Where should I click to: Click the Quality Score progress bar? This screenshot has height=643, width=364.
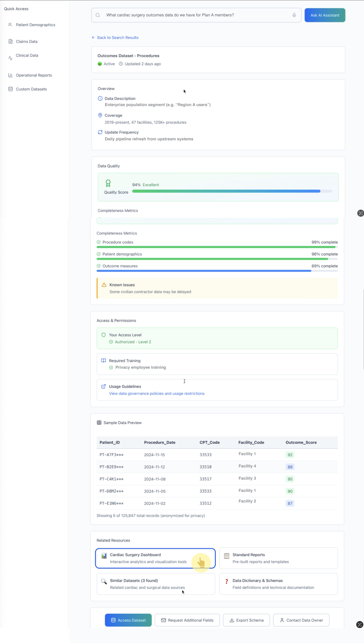pos(232,191)
